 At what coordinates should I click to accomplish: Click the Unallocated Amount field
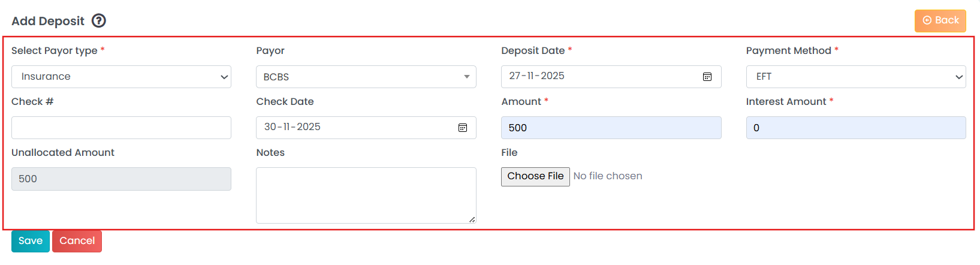pos(121,179)
